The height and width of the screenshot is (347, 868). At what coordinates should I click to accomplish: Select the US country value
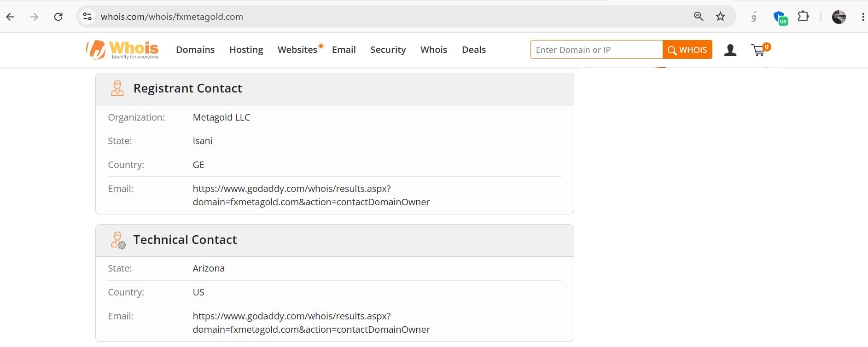click(x=198, y=292)
